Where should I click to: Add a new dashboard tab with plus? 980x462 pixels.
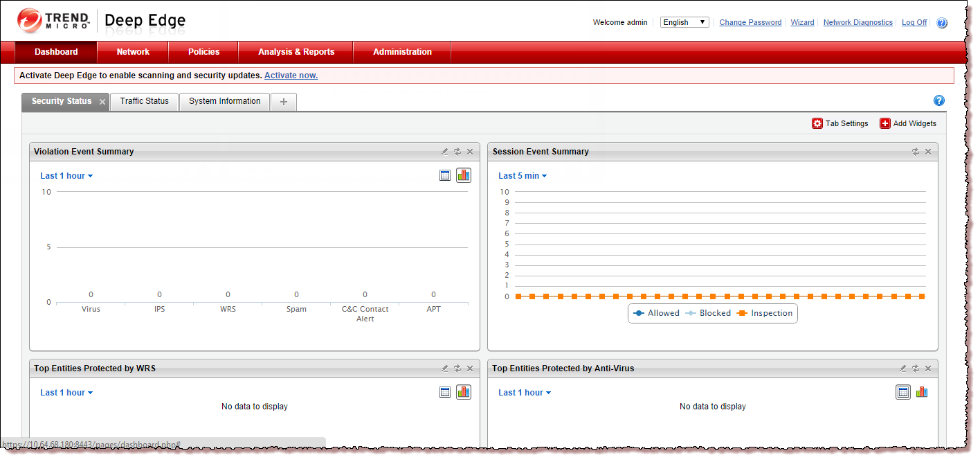point(283,102)
